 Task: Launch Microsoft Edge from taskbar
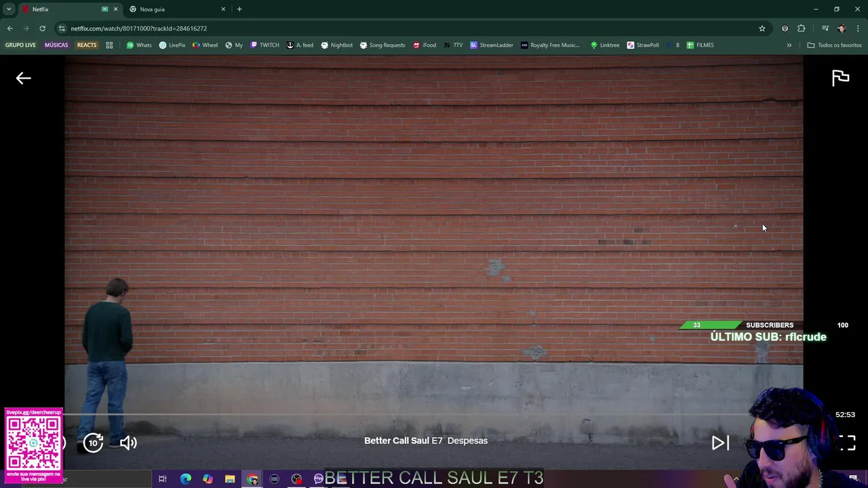[x=185, y=479]
